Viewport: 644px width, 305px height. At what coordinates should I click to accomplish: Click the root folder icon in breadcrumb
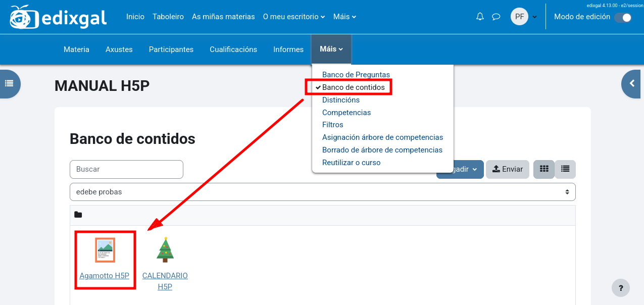pos(78,215)
